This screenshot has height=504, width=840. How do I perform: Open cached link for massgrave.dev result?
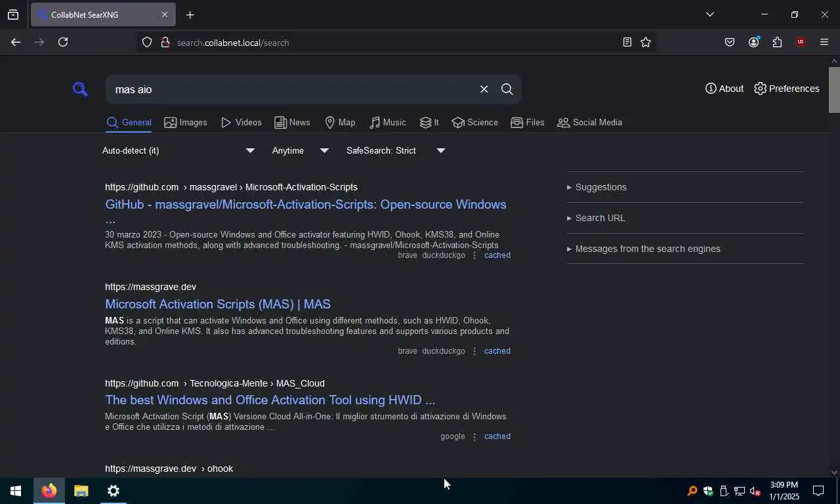coord(497,351)
